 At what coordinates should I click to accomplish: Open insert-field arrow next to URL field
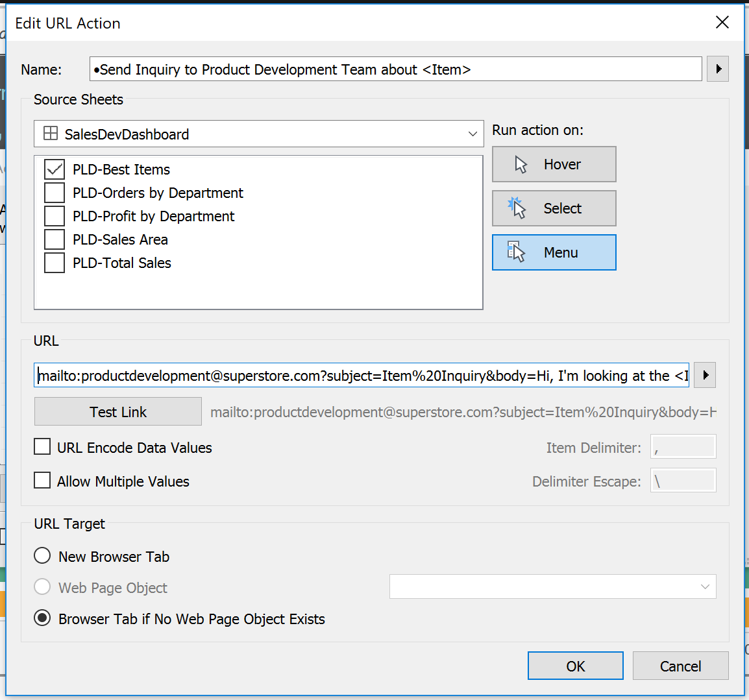pos(705,376)
